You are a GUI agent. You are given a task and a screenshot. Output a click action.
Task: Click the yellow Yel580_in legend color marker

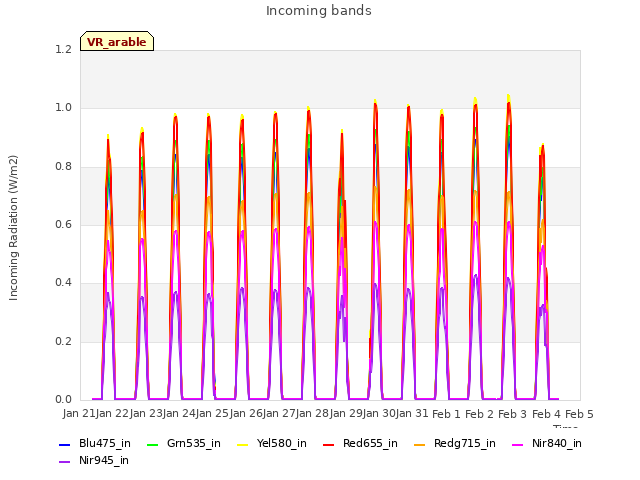[x=242, y=444]
